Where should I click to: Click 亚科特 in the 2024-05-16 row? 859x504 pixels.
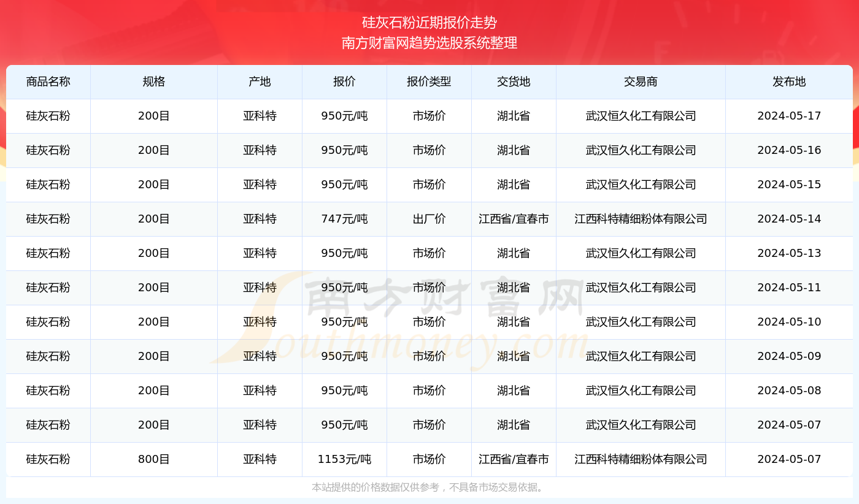(x=260, y=150)
